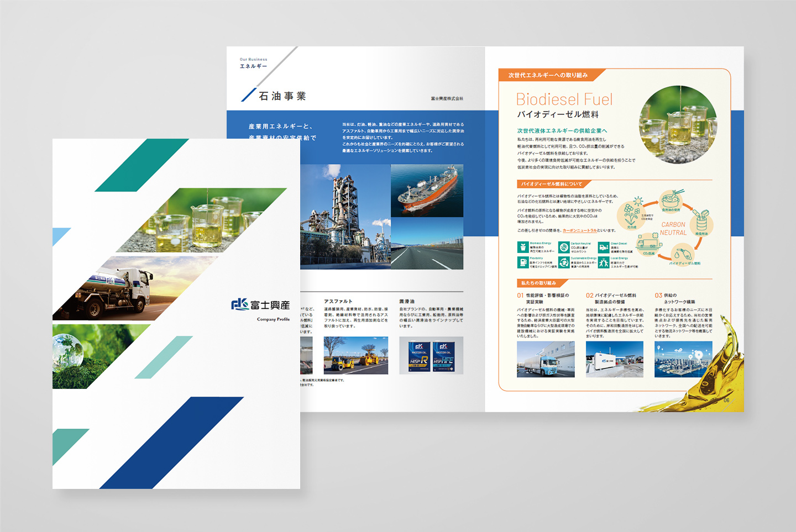Click the 次世代液体エネルギーの供給企業へ subheading
Viewport: 796px width, 532px height.
point(562,131)
